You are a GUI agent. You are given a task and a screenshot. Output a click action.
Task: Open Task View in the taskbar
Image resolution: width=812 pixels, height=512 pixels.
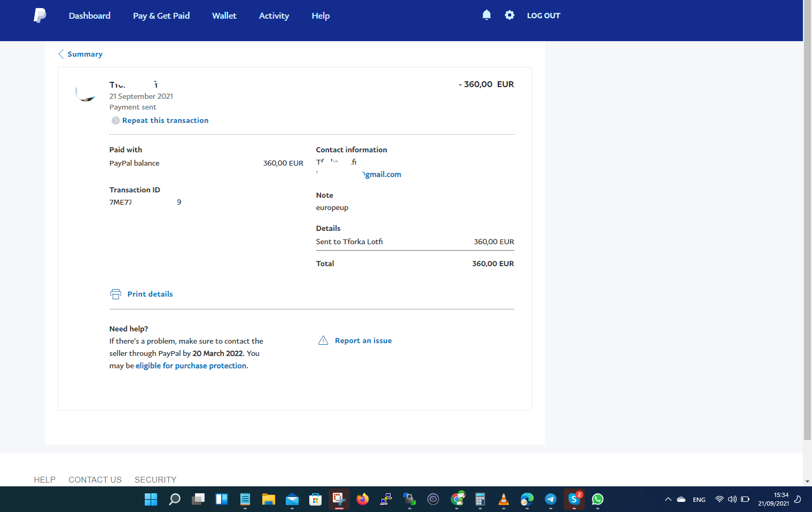[x=198, y=499]
